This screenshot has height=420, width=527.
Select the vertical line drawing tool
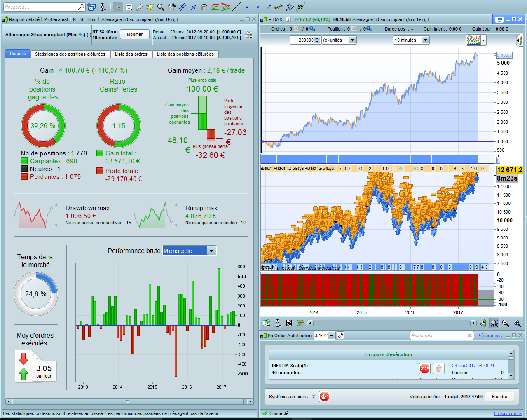258,7
